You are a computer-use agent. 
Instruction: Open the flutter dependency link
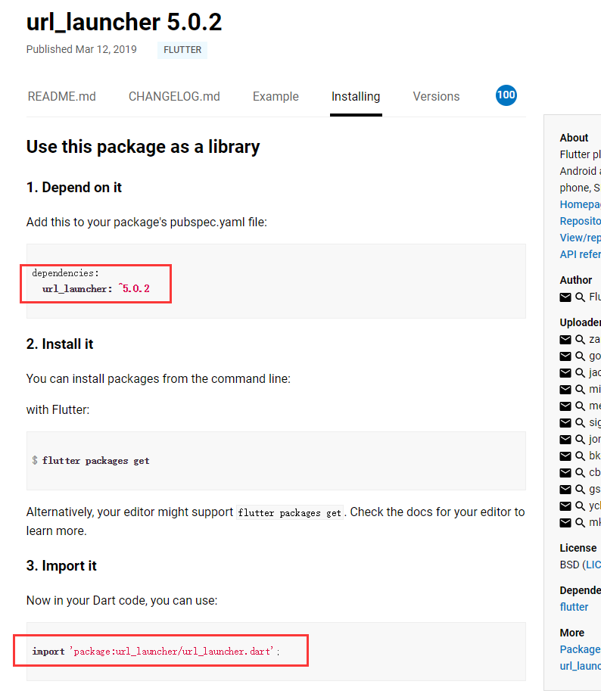coord(574,607)
